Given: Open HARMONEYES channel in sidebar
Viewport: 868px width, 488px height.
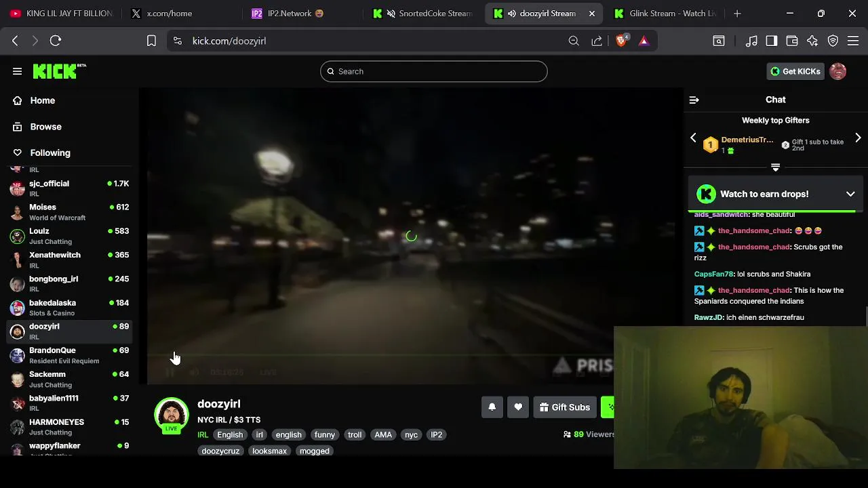Looking at the screenshot, I should coord(69,427).
